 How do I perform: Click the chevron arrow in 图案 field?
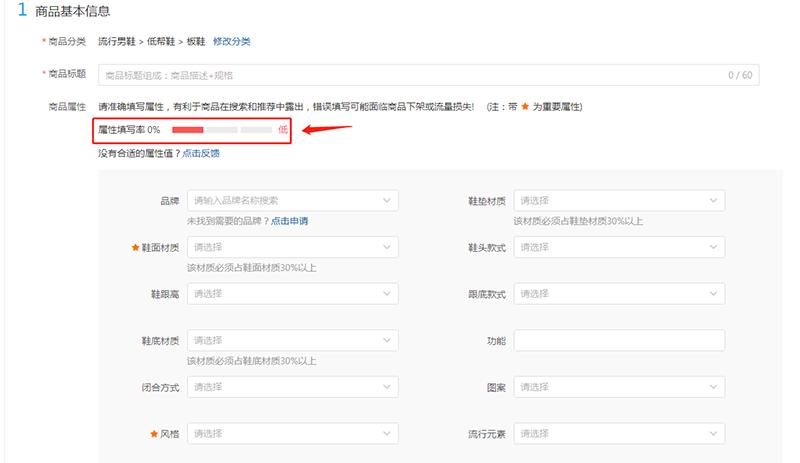(x=713, y=387)
